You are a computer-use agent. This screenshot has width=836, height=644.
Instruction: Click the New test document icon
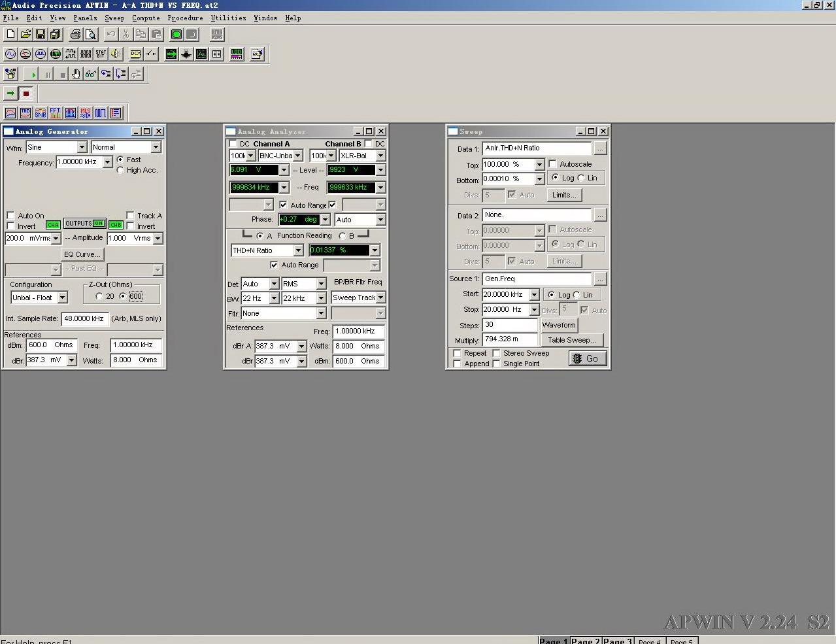click(10, 35)
